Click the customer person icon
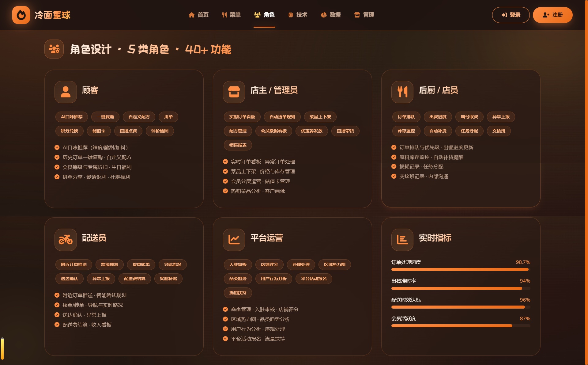 pos(66,92)
